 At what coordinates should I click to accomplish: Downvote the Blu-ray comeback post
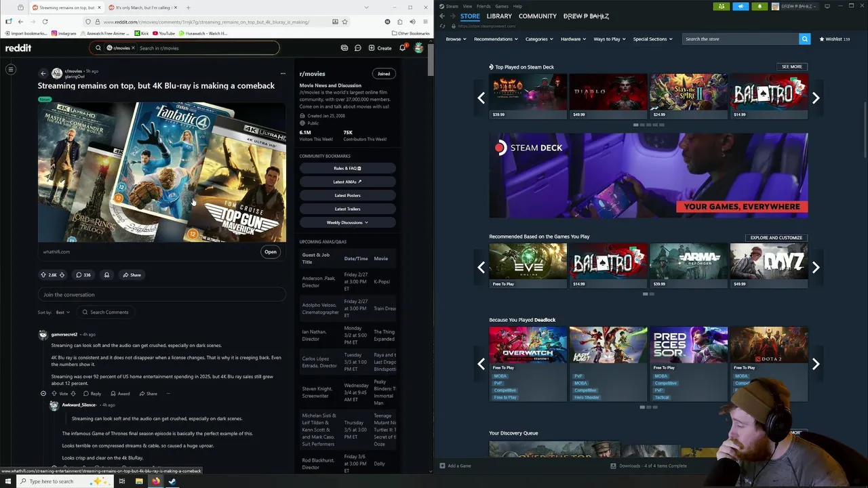[62, 275]
